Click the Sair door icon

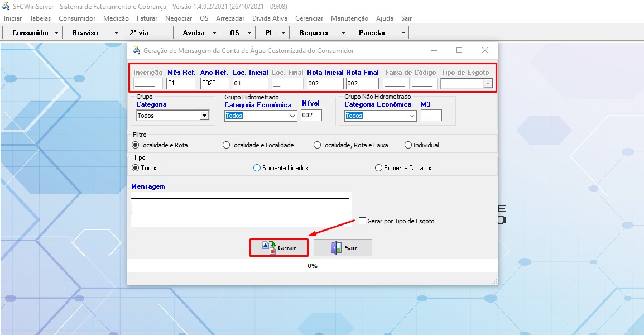click(x=335, y=248)
